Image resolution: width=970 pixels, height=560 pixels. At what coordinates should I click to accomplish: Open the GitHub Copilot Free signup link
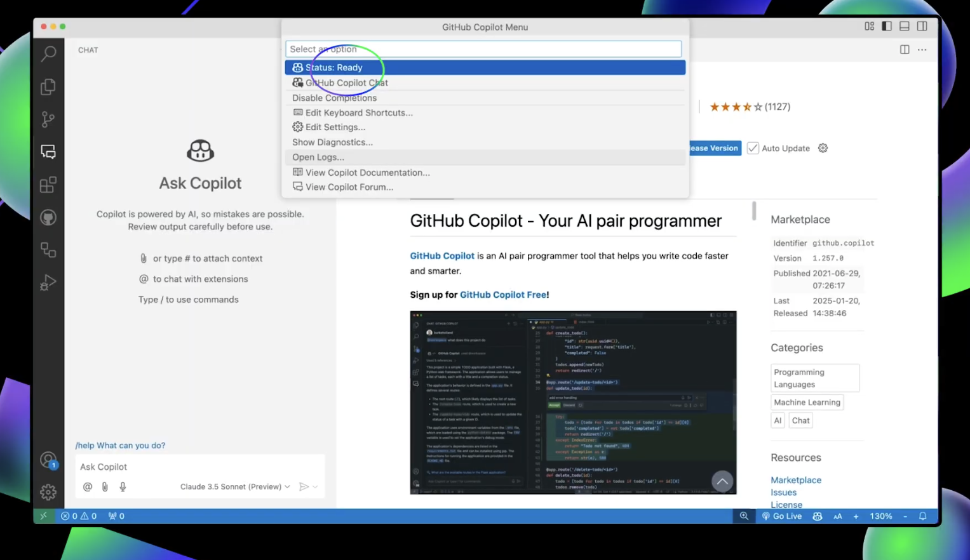point(502,295)
